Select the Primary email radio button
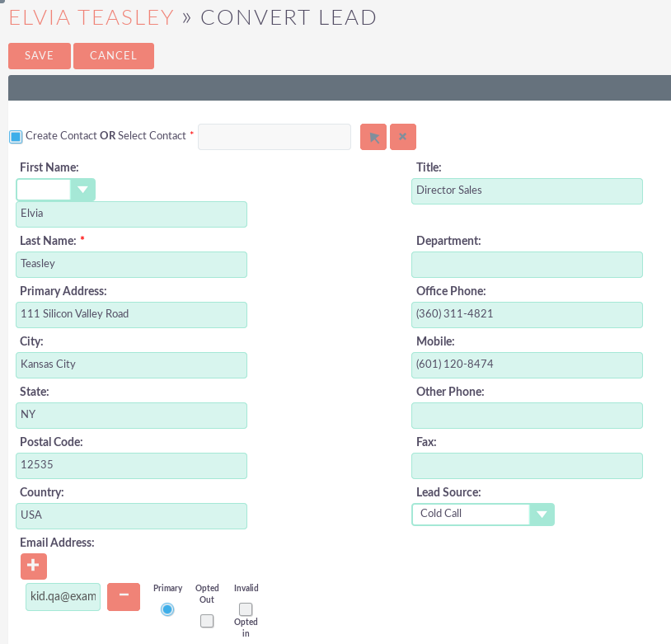This screenshot has width=671, height=644. [x=167, y=609]
